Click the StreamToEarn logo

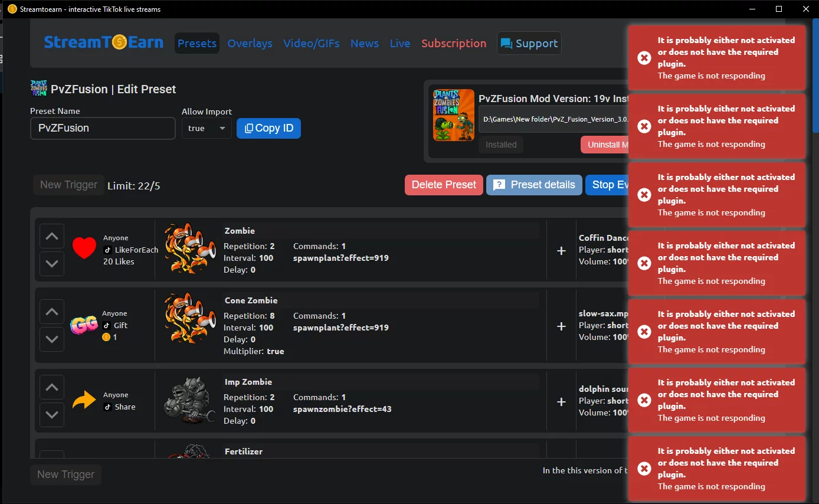(103, 42)
